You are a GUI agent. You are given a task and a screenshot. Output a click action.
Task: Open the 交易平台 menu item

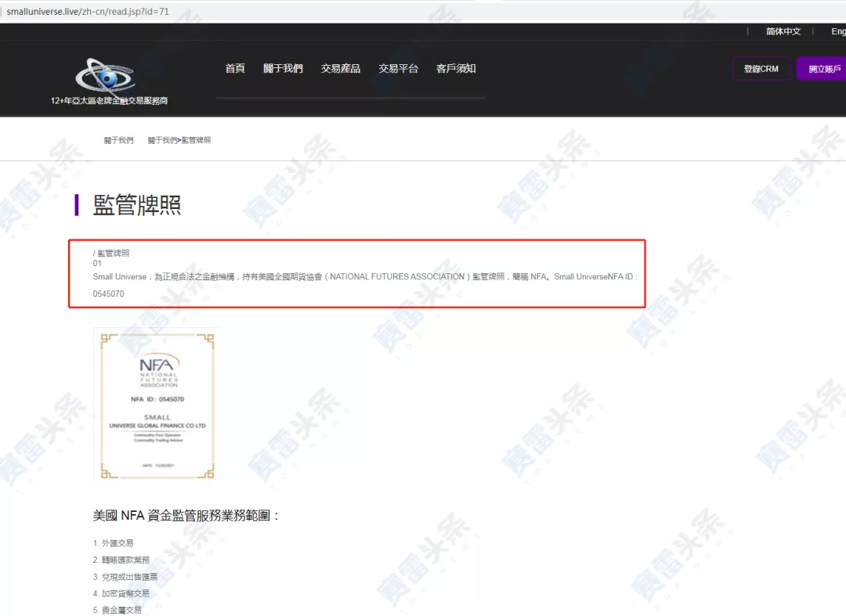(x=398, y=68)
